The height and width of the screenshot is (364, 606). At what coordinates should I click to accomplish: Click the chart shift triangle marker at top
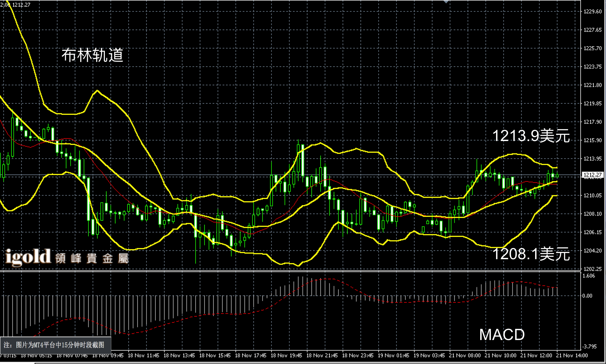pos(446,1)
